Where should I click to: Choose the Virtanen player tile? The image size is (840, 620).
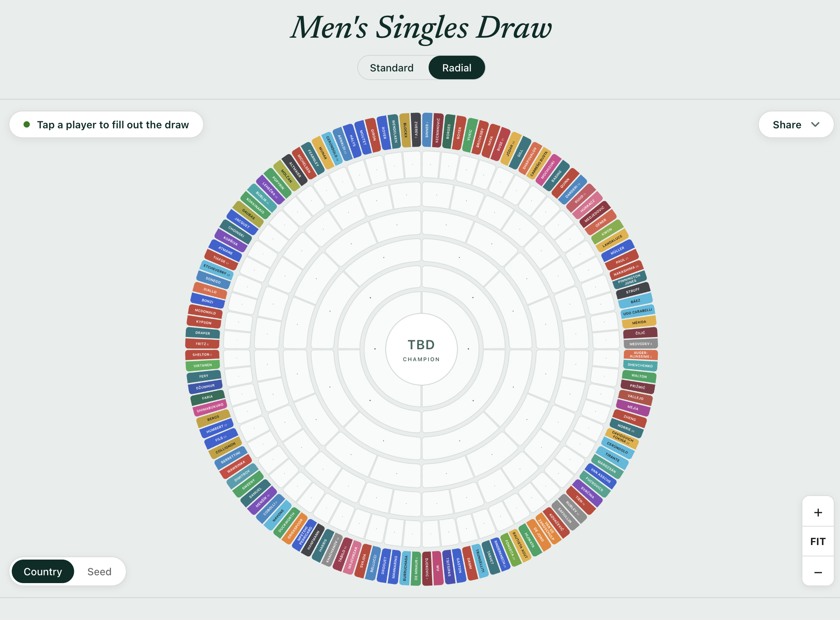pos(203,365)
